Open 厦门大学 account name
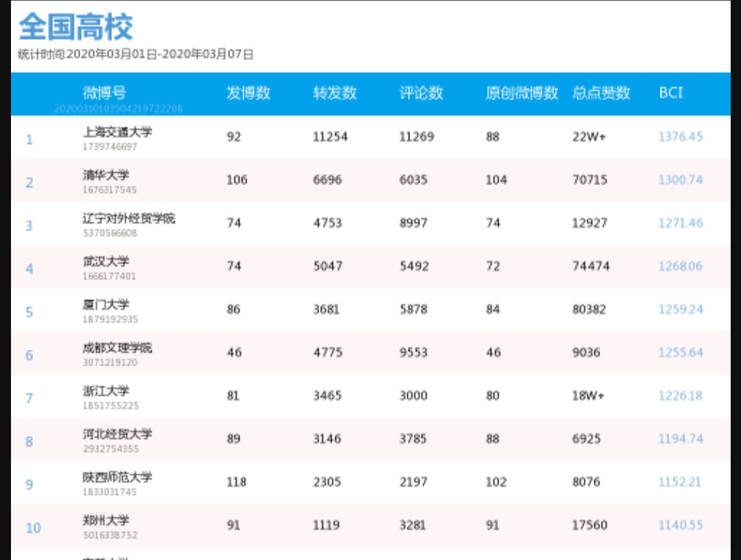This screenshot has height=560, width=741. click(106, 305)
